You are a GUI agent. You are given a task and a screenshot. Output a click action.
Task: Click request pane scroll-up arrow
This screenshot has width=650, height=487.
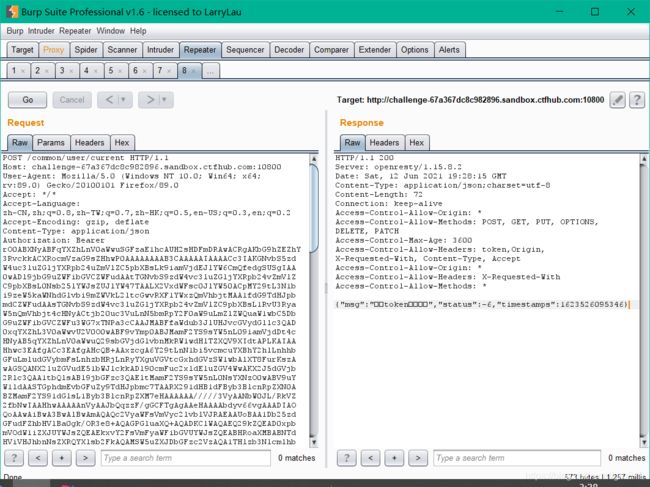(314, 159)
